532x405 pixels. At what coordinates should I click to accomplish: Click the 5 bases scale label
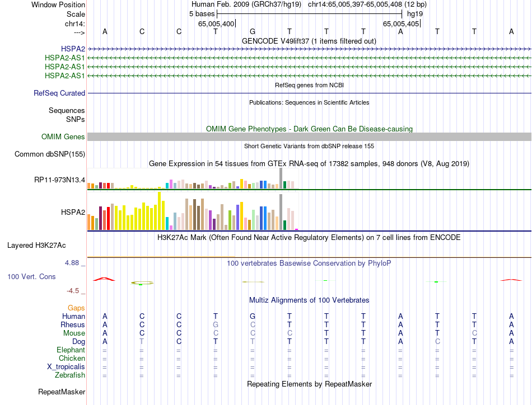click(x=202, y=14)
